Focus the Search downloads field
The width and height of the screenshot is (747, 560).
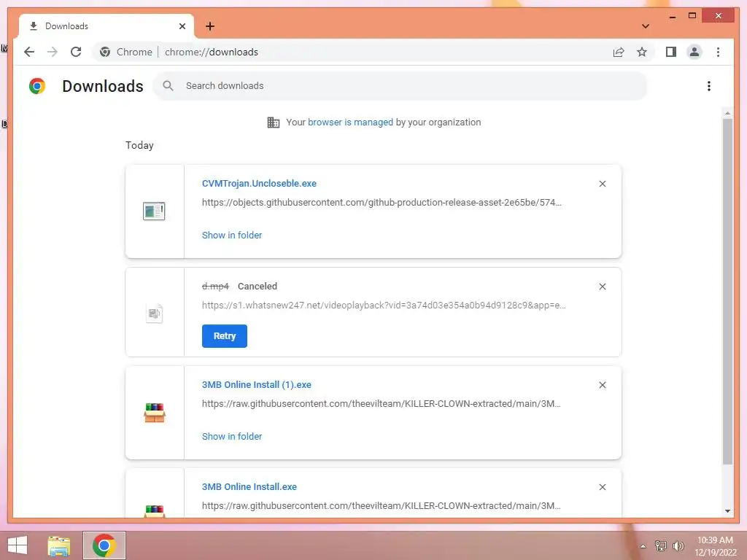[400, 86]
